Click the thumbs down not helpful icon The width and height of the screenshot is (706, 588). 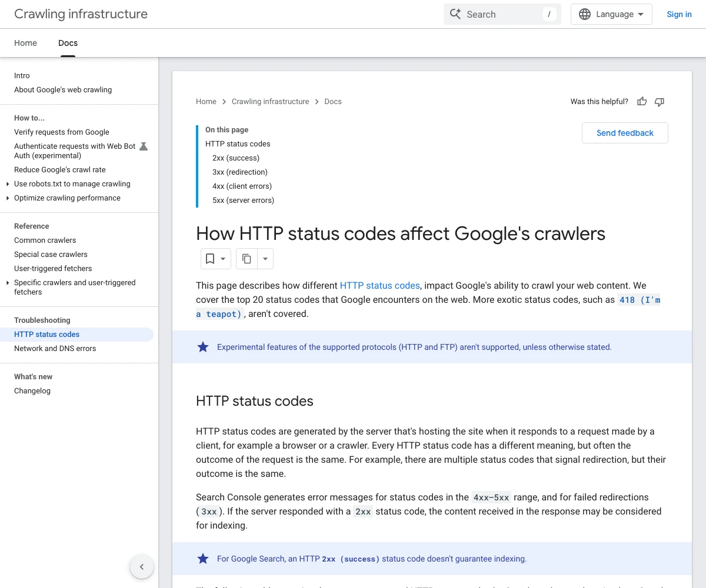[660, 102]
